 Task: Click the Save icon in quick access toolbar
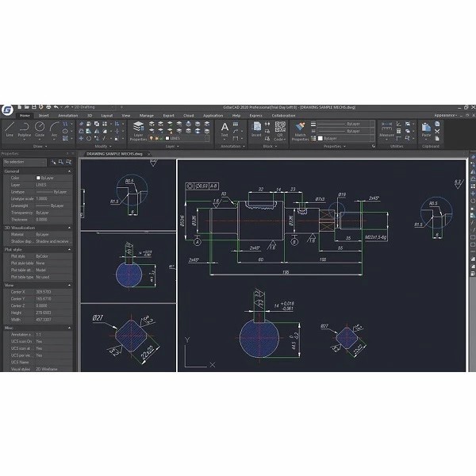coord(34,107)
